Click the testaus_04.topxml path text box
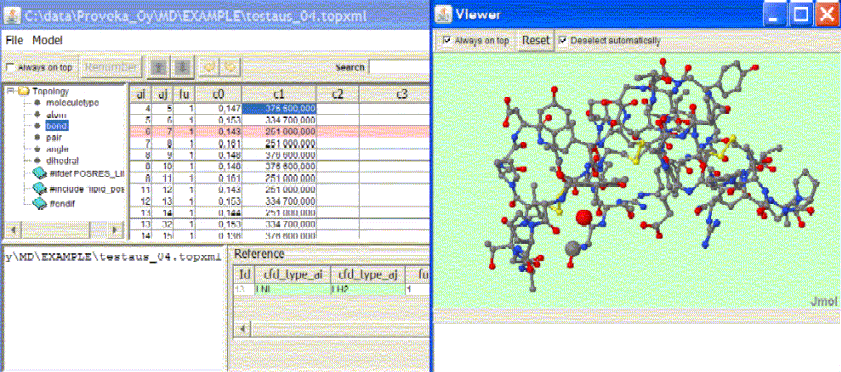Image resolution: width=841 pixels, height=372 pixels. pyautogui.click(x=113, y=308)
